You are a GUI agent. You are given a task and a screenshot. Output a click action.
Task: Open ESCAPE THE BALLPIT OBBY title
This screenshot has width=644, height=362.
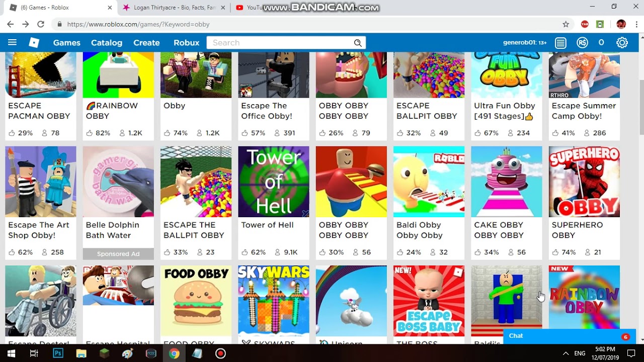(x=194, y=230)
